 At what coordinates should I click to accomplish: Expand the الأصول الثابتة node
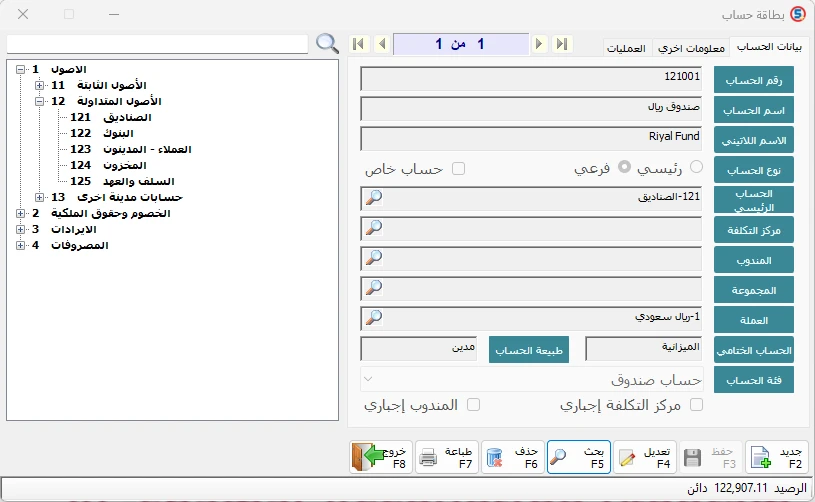pos(40,85)
